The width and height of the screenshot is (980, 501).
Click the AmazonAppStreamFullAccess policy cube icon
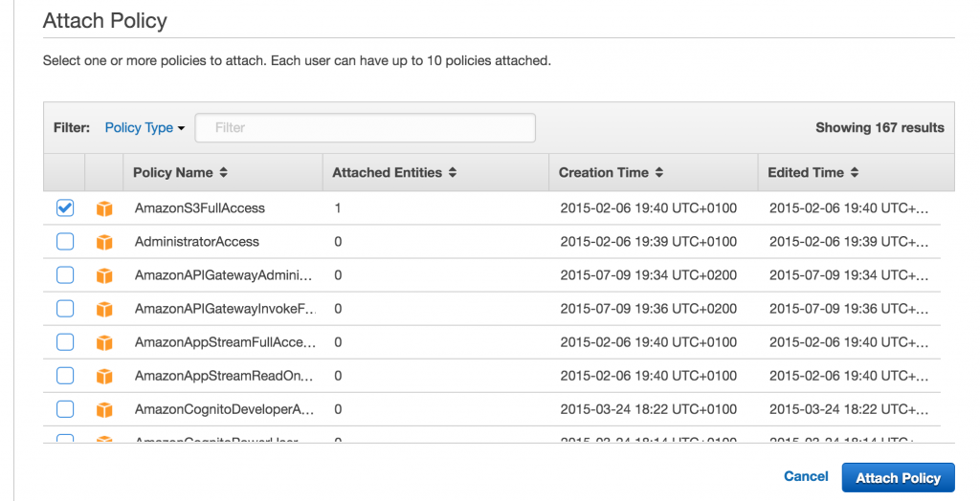click(x=104, y=342)
